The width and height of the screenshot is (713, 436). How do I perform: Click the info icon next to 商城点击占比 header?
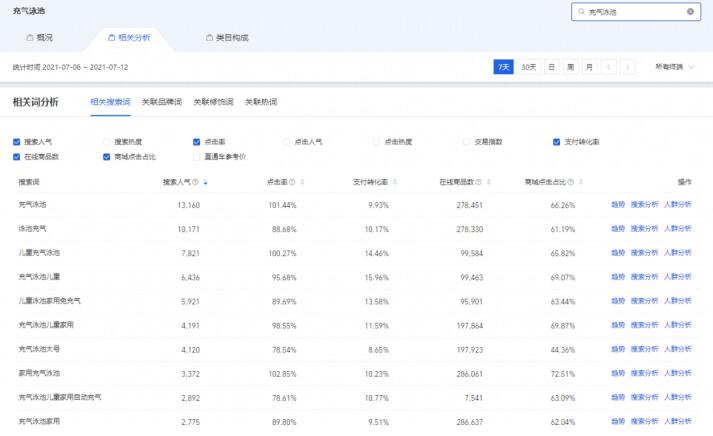click(x=571, y=182)
